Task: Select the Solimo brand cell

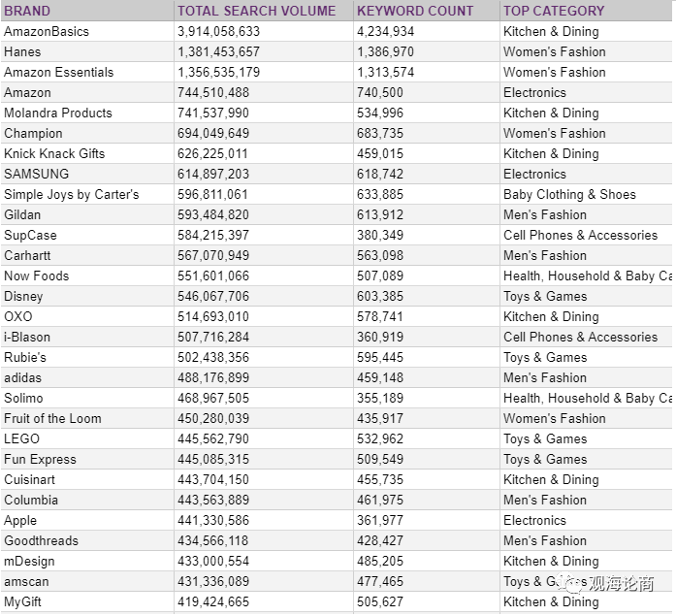Action: (87, 398)
